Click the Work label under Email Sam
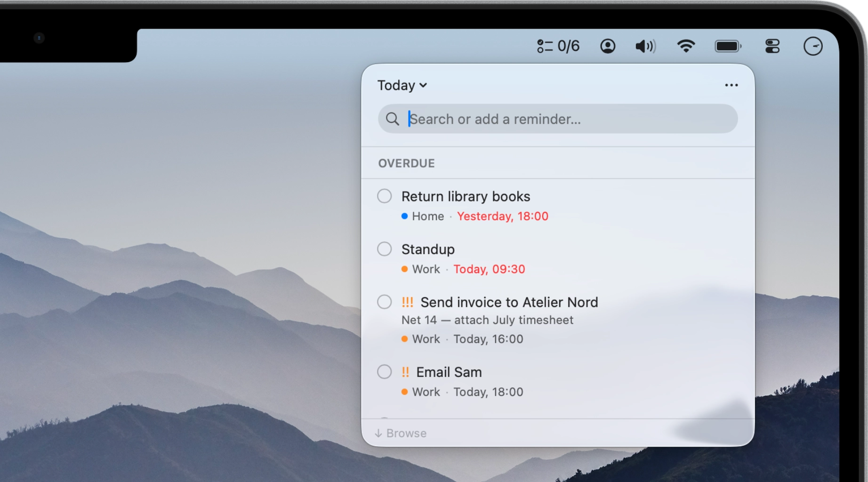This screenshot has height=482, width=868. point(426,392)
